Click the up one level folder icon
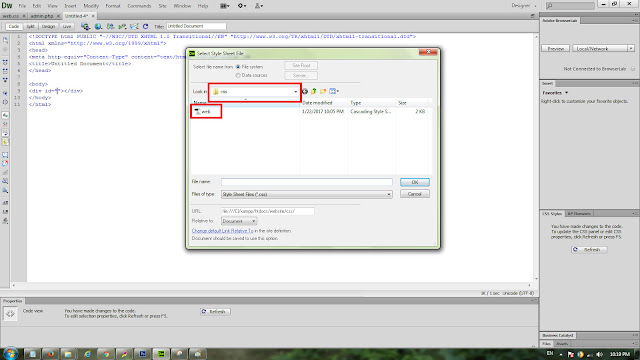The width and height of the screenshot is (640, 360). coord(313,91)
